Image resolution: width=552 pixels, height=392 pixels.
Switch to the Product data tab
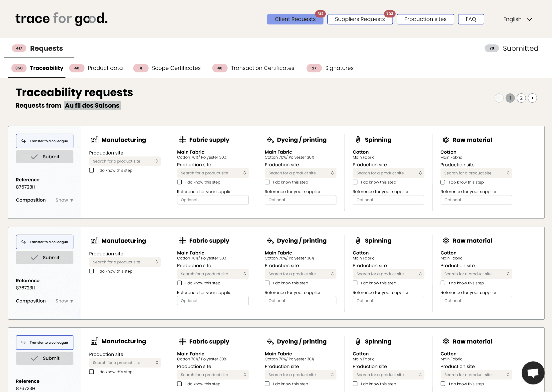point(105,68)
